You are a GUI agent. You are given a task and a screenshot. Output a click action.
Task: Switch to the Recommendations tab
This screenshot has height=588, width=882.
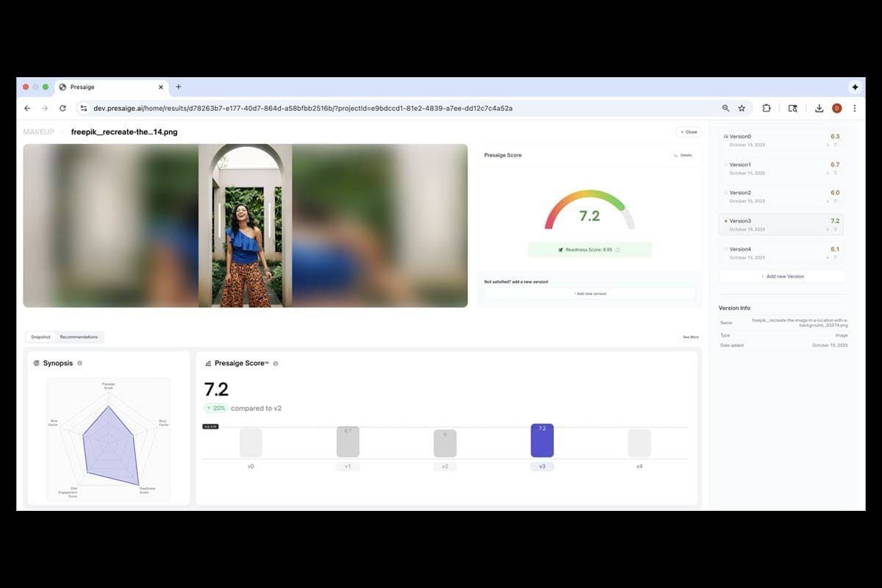(79, 337)
